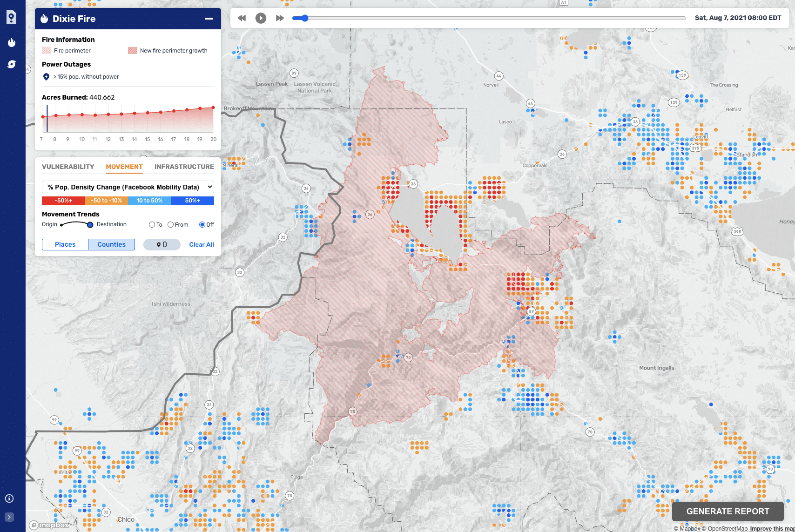Viewport: 795px width, 532px height.
Task: Enable the 'To' movement trends option
Action: 151,224
